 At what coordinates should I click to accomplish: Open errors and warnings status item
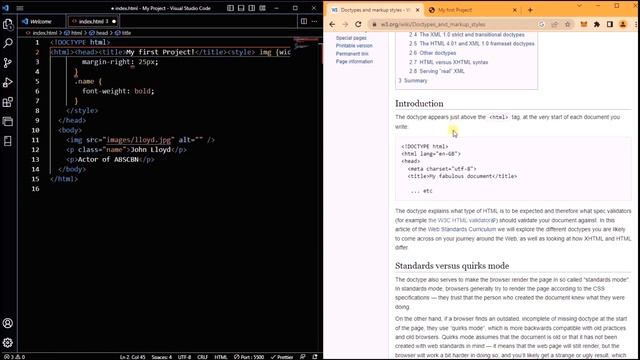14,357
